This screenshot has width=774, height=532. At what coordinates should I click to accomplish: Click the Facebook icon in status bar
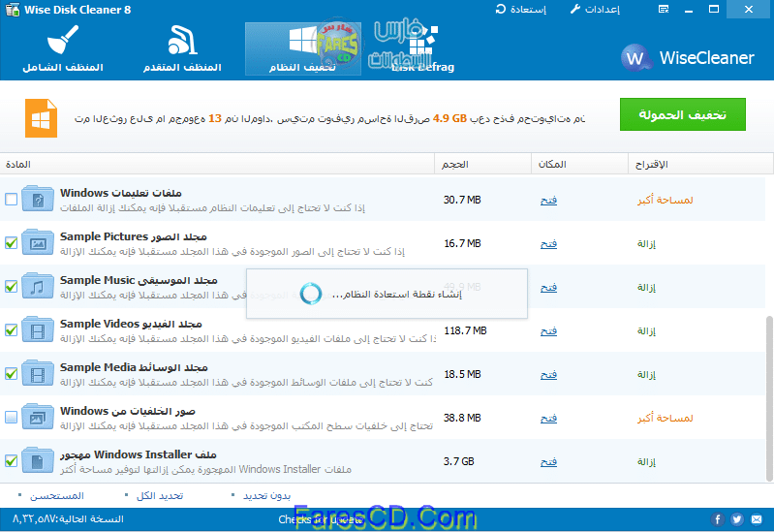[x=718, y=519]
